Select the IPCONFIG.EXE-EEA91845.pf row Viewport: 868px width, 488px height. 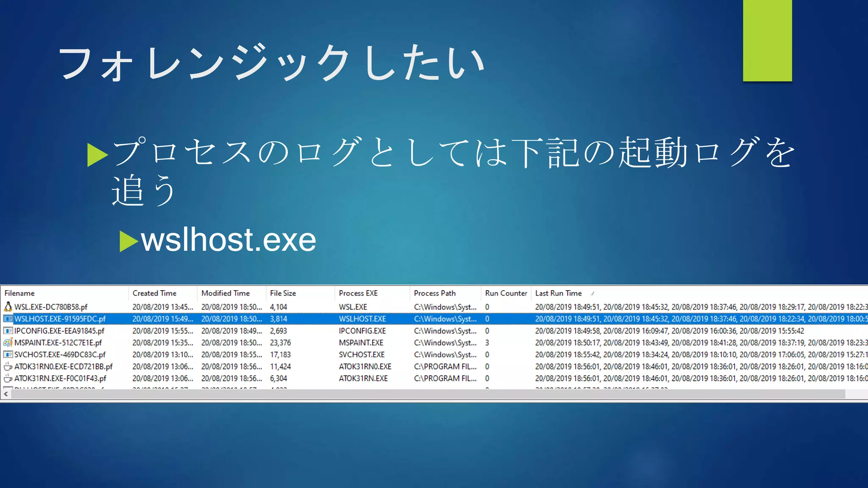[434, 330]
